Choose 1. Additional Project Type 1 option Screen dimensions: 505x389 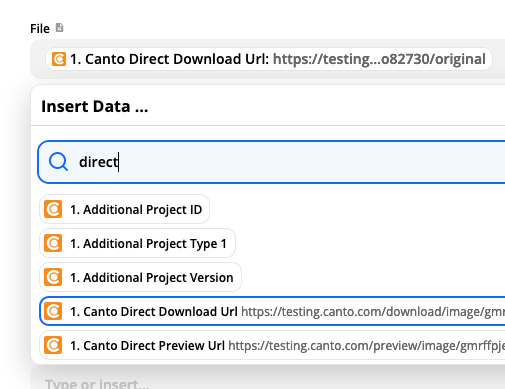[x=137, y=243]
